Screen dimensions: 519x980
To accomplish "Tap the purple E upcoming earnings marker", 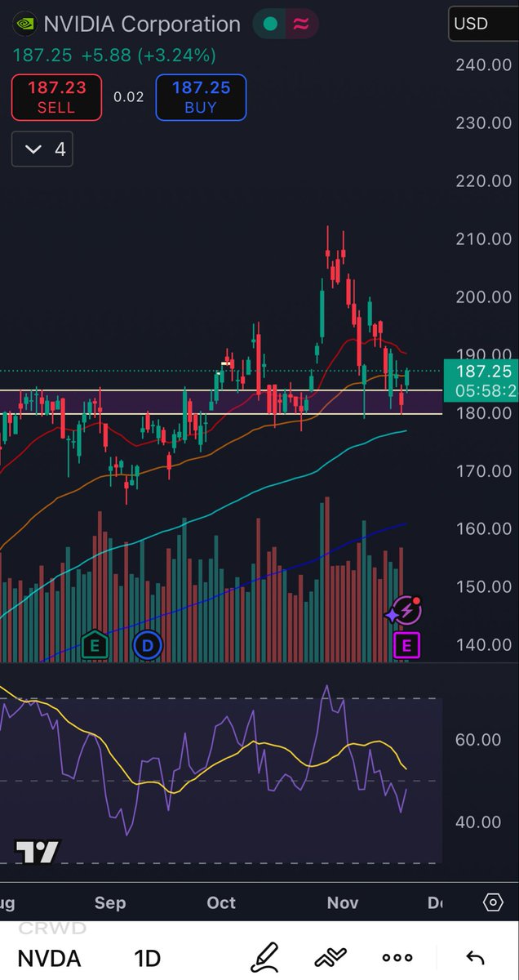I will coord(406,646).
